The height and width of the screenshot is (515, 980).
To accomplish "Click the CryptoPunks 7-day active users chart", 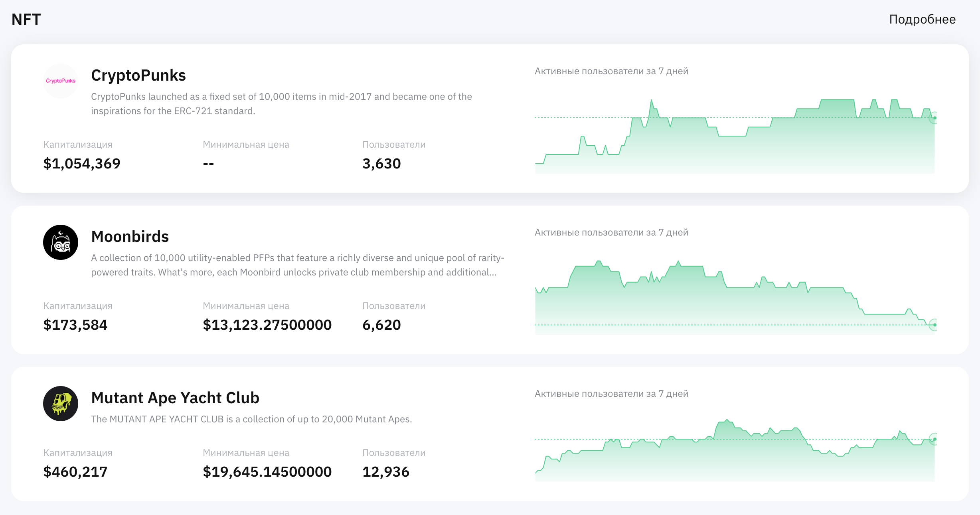I will pyautogui.click(x=735, y=136).
